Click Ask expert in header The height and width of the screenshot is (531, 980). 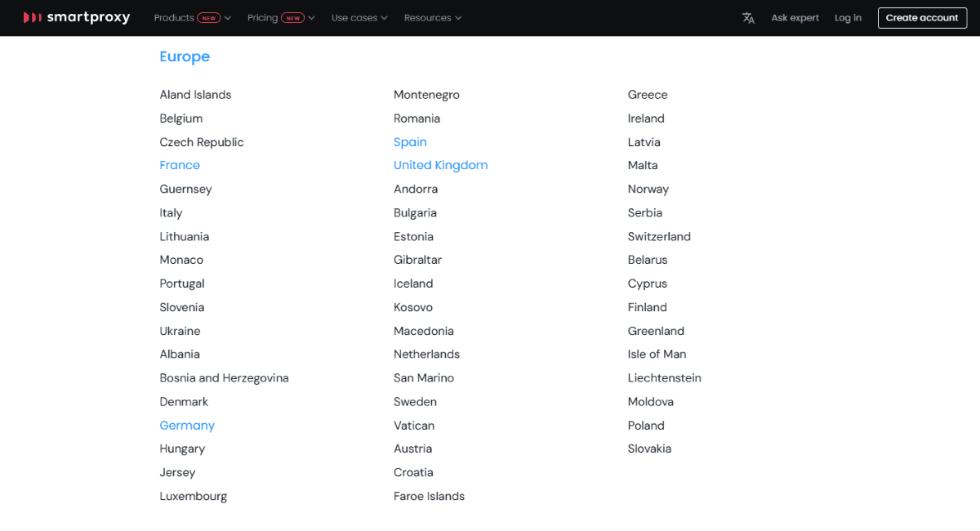[x=795, y=18]
